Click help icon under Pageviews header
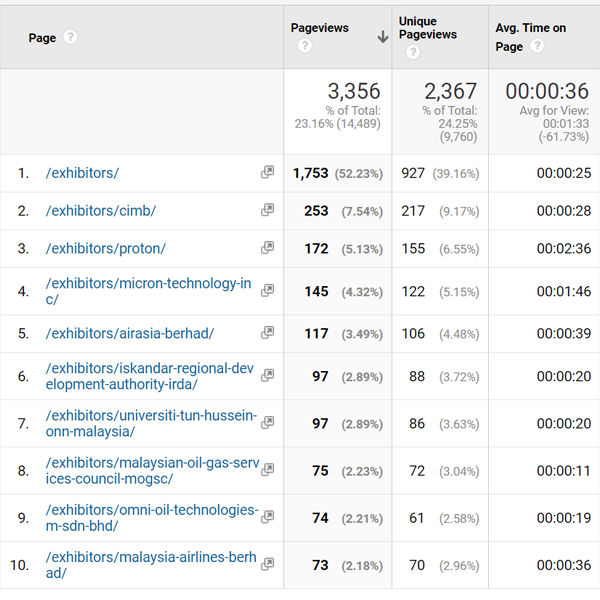Screen dimensions: 600x600 [304, 47]
